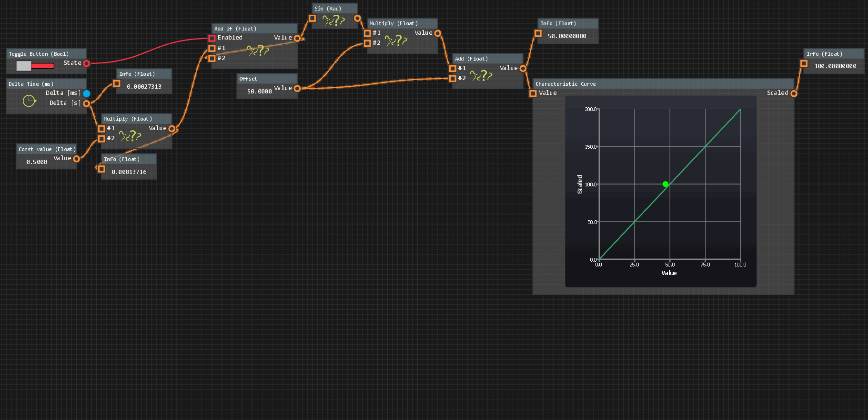The height and width of the screenshot is (420, 868).
Task: Click the Value input port on Characteristic Curve
Action: tap(533, 93)
